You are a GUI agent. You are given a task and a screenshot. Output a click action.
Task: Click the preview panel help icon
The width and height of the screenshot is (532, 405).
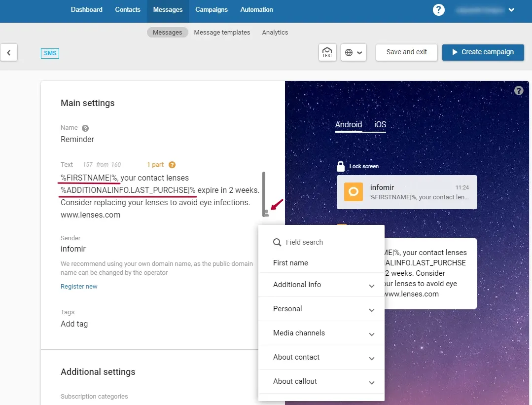click(519, 91)
